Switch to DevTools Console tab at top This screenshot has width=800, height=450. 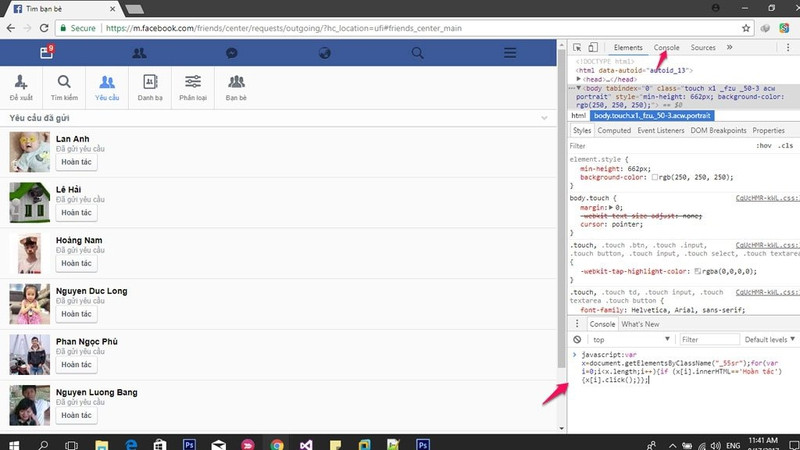point(666,47)
